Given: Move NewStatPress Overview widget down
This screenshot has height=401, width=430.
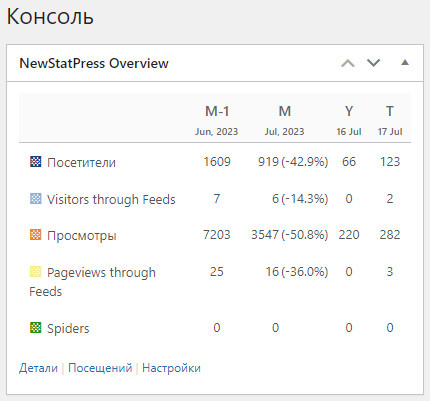Looking at the screenshot, I should (x=373, y=63).
